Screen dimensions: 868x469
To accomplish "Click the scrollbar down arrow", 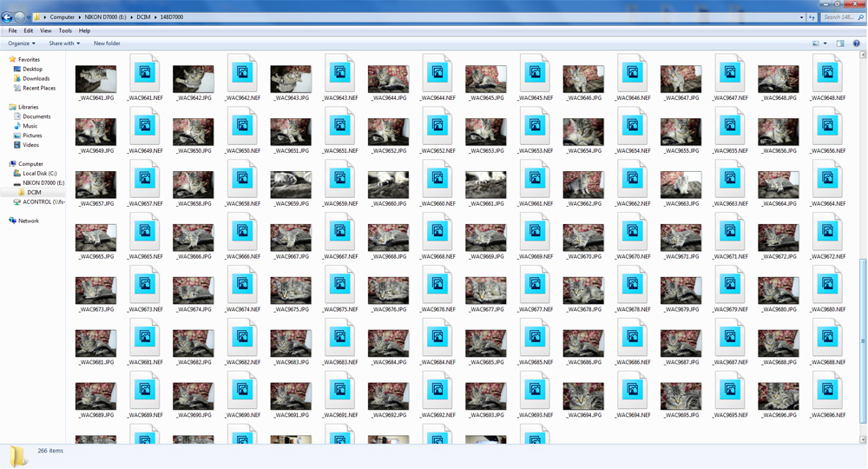I will coord(863,439).
